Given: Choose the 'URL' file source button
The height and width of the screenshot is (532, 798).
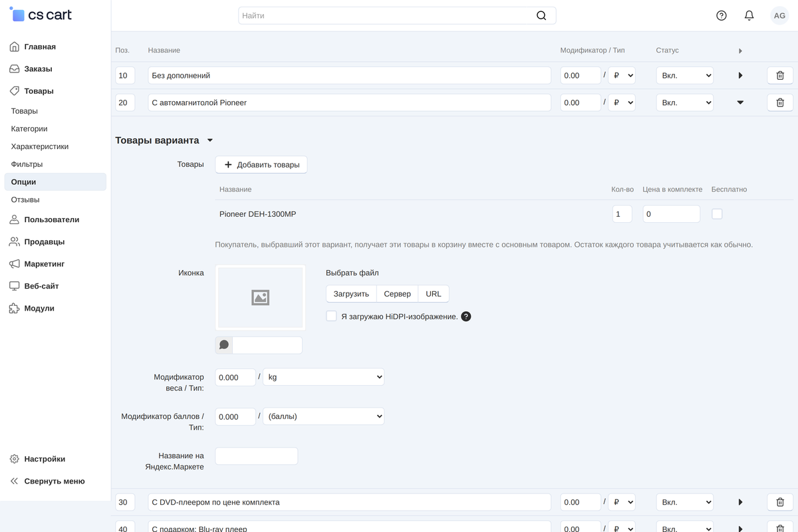Looking at the screenshot, I should tap(434, 294).
